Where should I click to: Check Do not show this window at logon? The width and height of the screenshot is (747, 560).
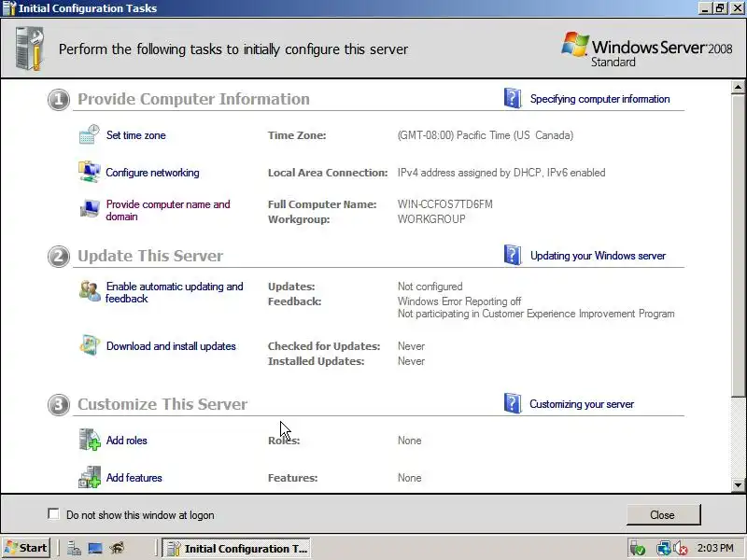click(x=54, y=514)
